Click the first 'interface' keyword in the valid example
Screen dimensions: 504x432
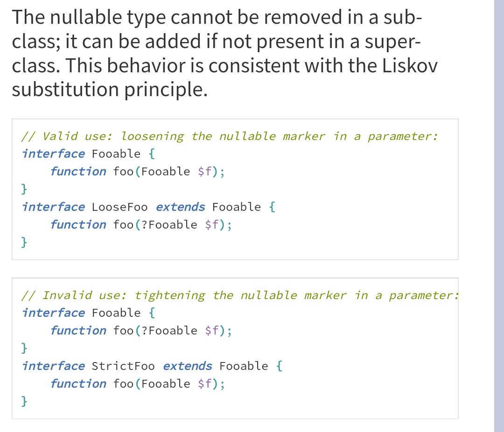coord(53,154)
